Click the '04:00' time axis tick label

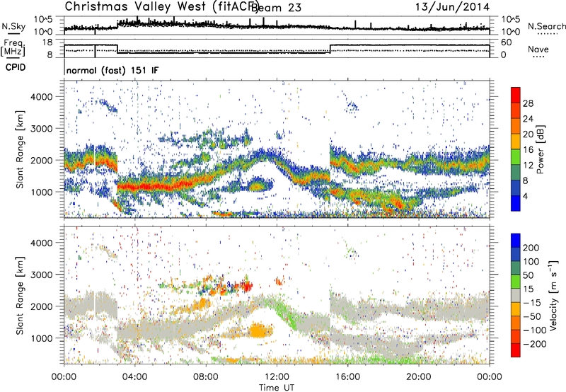[135, 377]
